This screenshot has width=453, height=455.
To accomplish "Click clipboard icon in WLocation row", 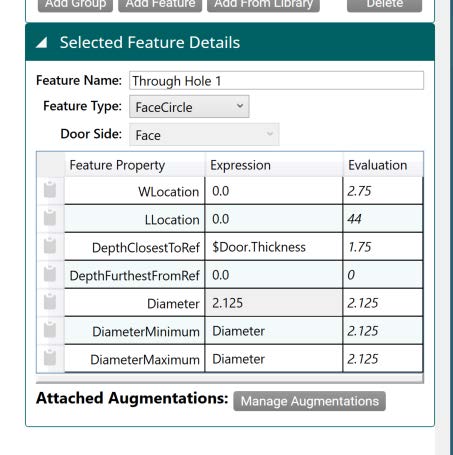I will (x=50, y=190).
